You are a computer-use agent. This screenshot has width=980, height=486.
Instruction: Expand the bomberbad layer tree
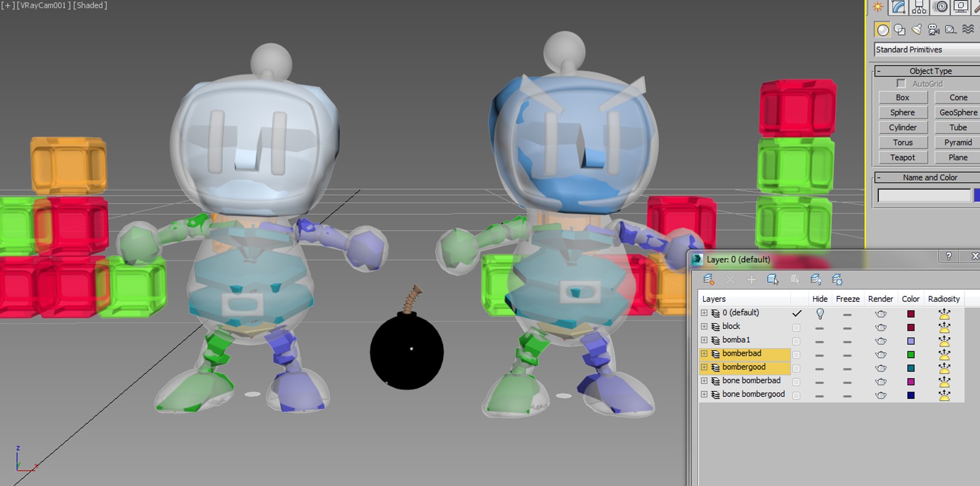(x=704, y=354)
